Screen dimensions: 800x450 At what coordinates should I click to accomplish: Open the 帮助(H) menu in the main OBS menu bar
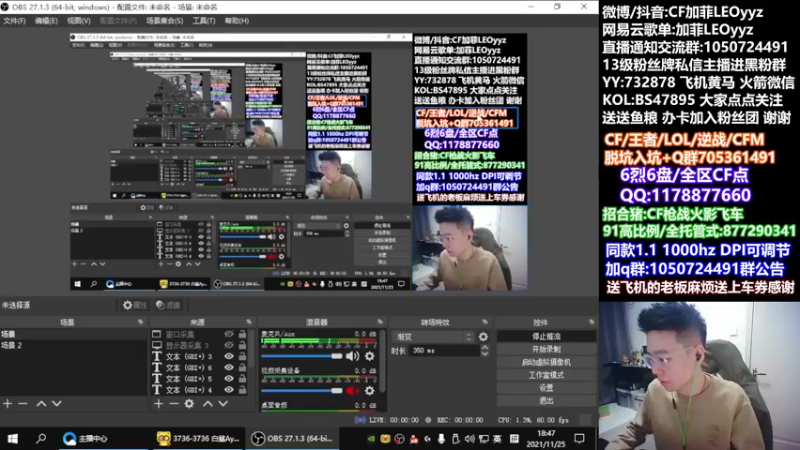(237, 21)
